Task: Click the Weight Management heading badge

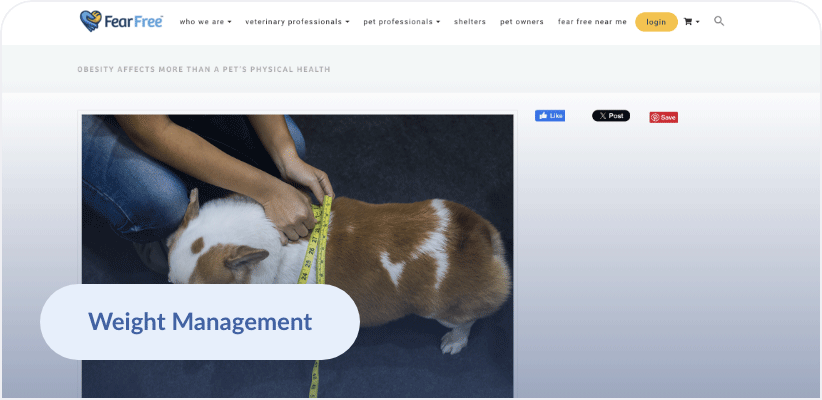Action: (200, 322)
